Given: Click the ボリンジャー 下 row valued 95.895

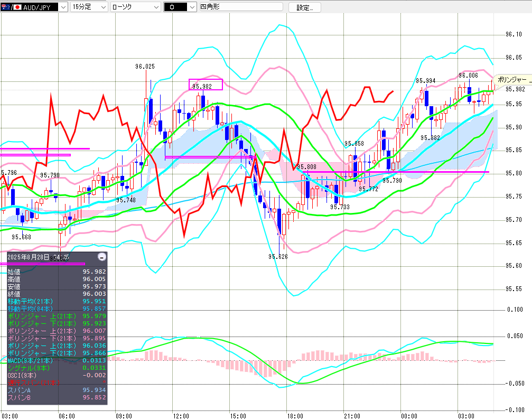Looking at the screenshot, I should click(x=57, y=338).
